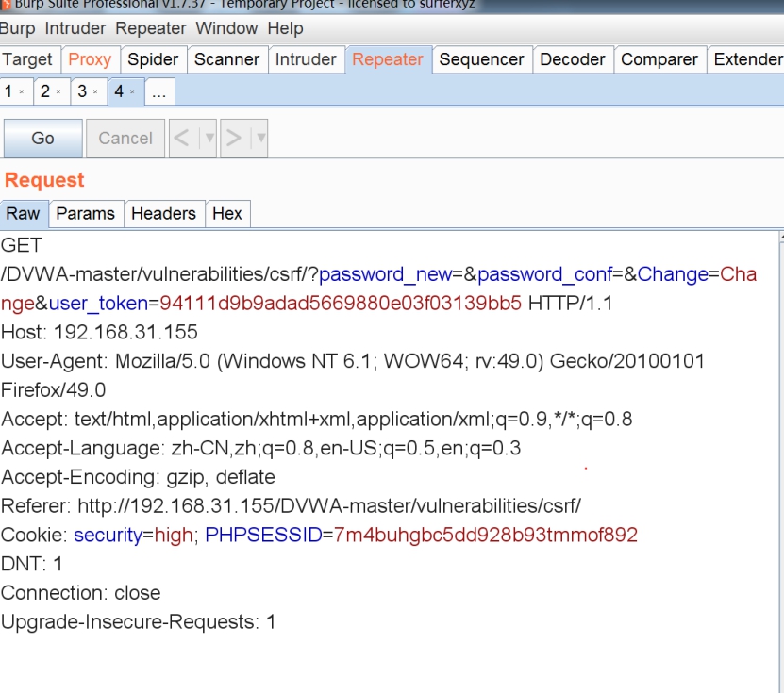Open the Burp menu
This screenshot has height=693, width=784.
coord(18,28)
